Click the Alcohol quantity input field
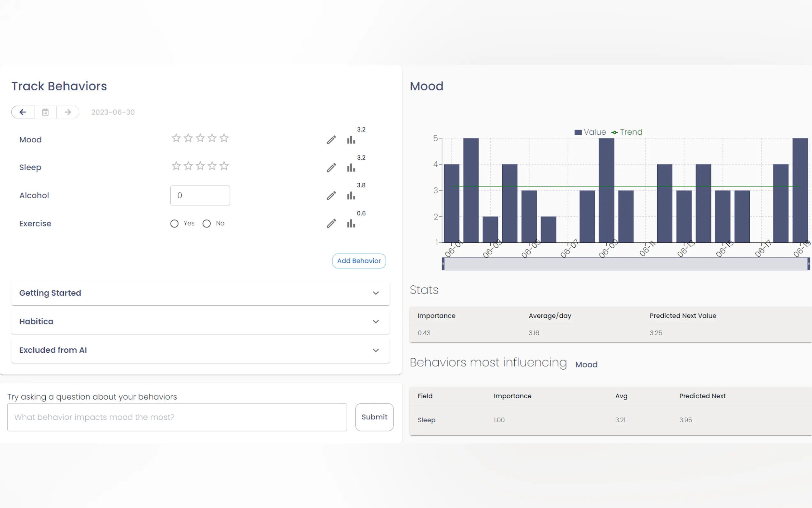The image size is (812, 508). 200,195
